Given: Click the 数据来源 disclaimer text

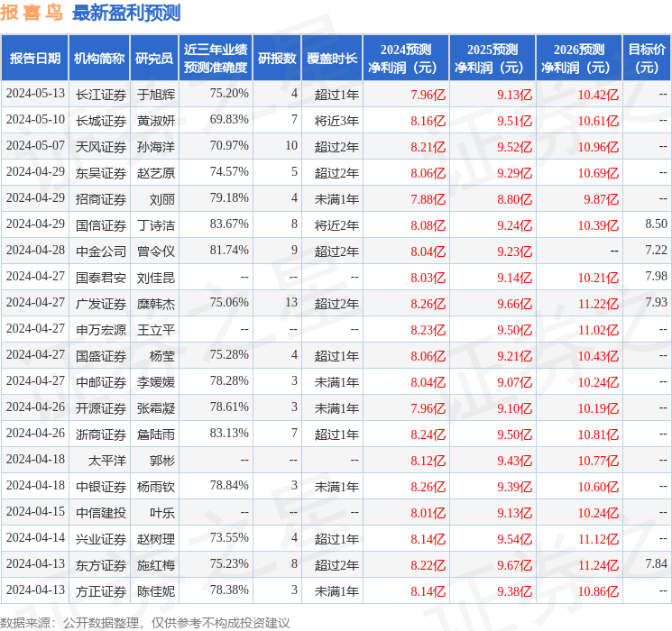Looking at the screenshot, I should pyautogui.click(x=145, y=622).
